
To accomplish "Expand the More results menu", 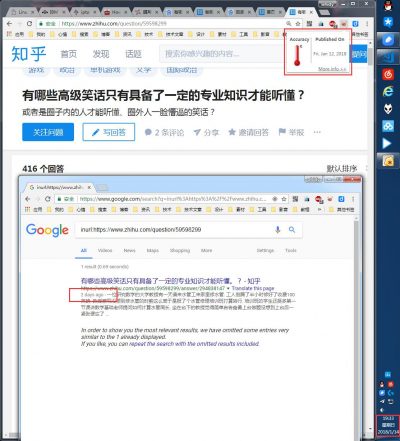I will [206, 250].
